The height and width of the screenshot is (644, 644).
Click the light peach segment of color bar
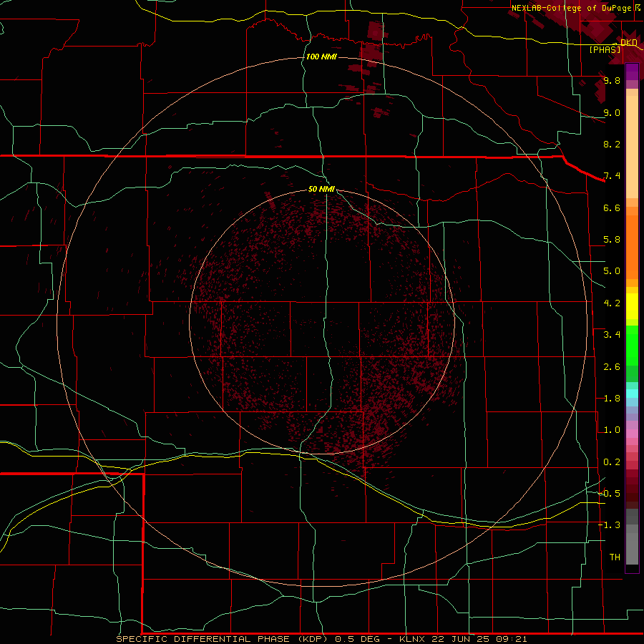[x=632, y=147]
